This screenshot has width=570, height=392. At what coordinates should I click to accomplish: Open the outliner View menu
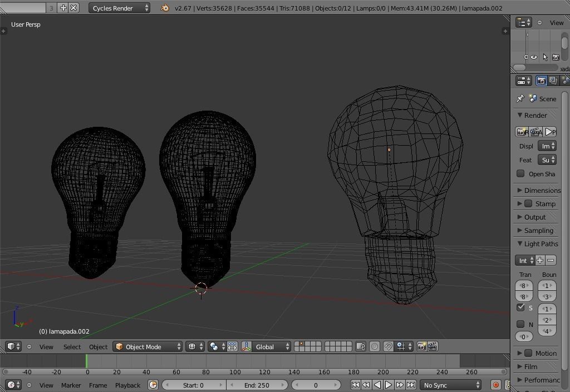point(557,22)
